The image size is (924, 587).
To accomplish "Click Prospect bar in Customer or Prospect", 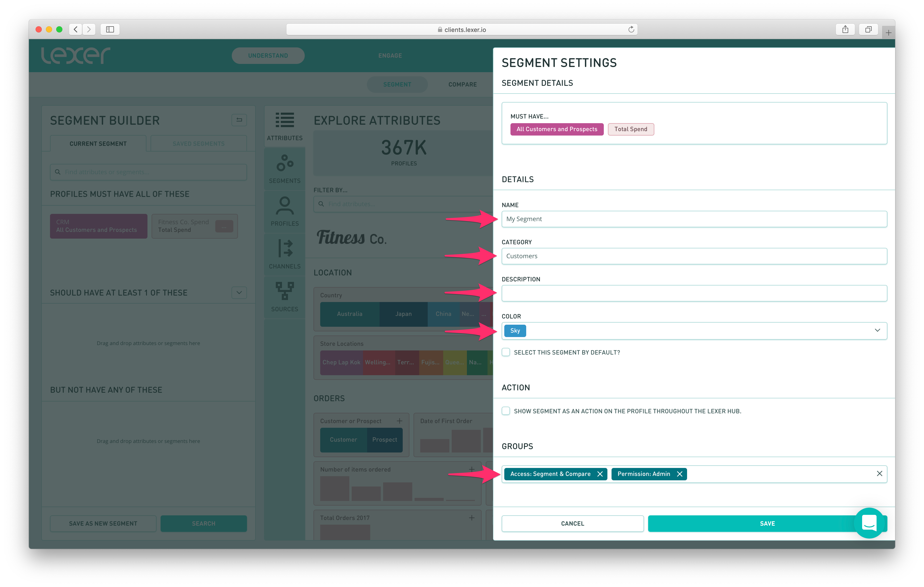I will pyautogui.click(x=384, y=440).
